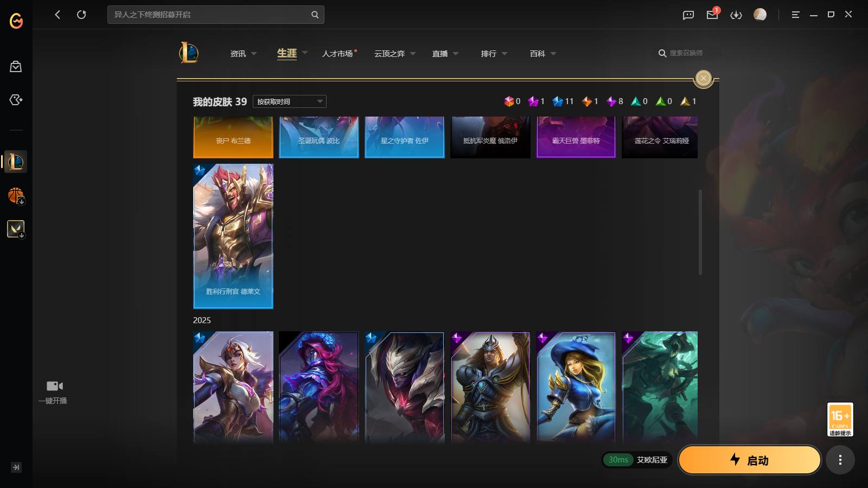The width and height of the screenshot is (868, 488).
Task: Close the skins panel with the round gold X
Action: (704, 78)
